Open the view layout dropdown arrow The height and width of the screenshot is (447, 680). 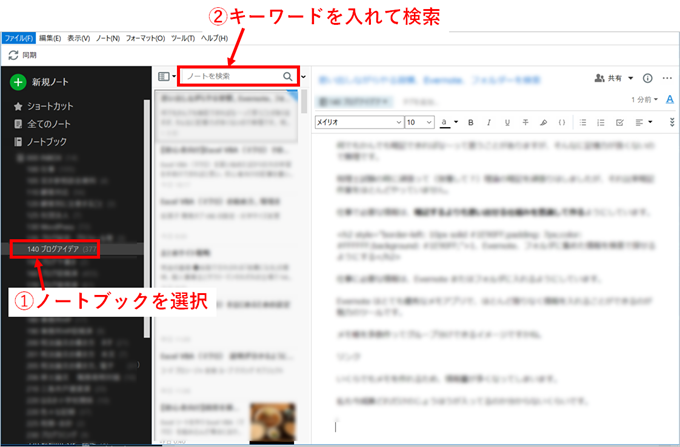[x=174, y=77]
